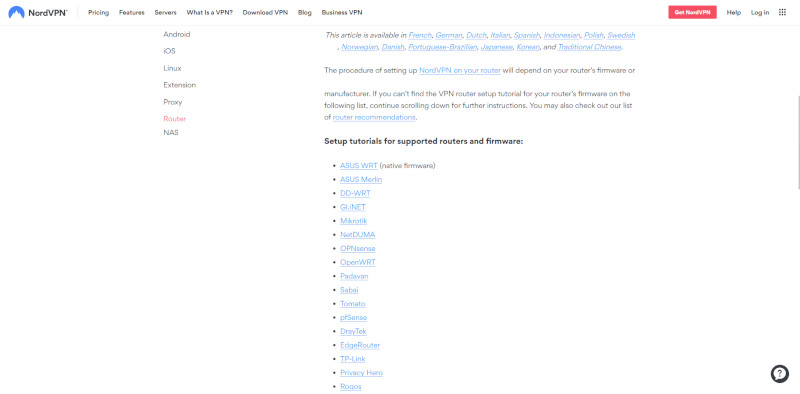Open the Mikrotik tutorial link
The height and width of the screenshot is (394, 800).
(x=354, y=221)
